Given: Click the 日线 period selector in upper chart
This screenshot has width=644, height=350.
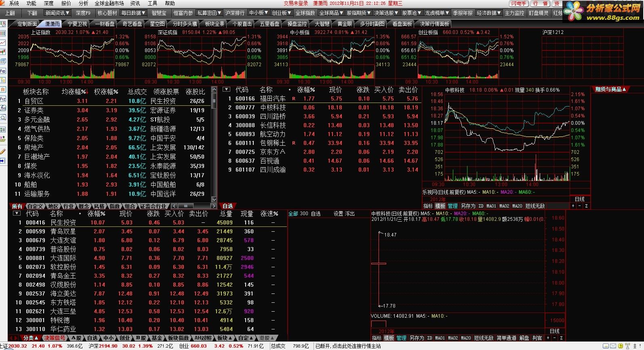Looking at the screenshot, I should [580, 199].
